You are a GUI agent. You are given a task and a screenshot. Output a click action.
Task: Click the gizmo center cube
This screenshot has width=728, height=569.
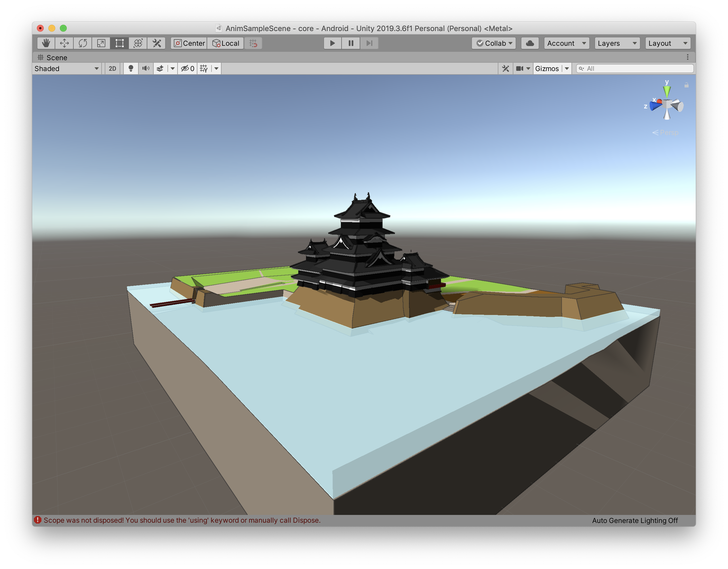click(x=667, y=105)
